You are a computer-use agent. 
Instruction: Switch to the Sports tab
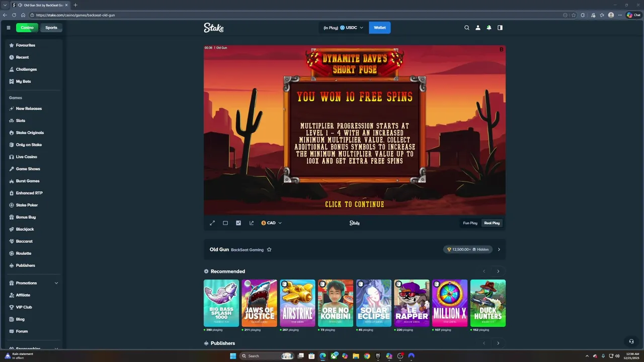pos(51,28)
